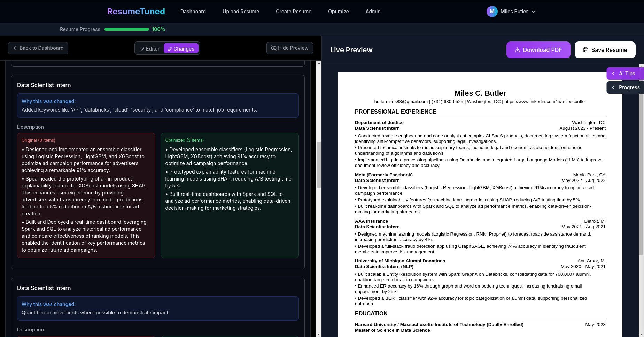Click the "EDUCATION" section heading
The height and width of the screenshot is (337, 644).
click(x=371, y=314)
